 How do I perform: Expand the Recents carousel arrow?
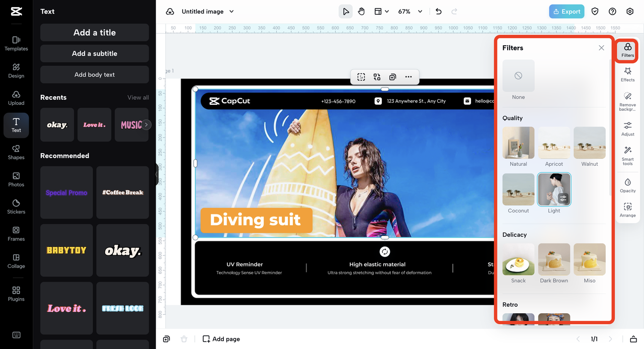tap(146, 124)
